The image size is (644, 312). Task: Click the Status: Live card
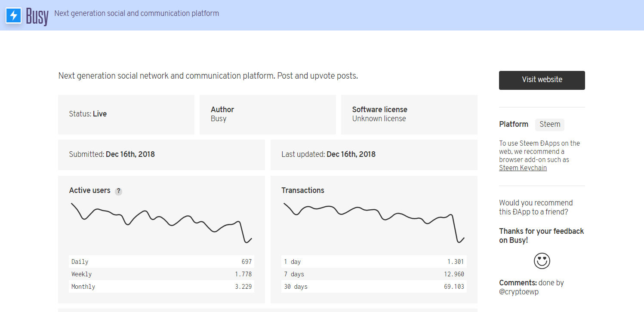coord(126,114)
